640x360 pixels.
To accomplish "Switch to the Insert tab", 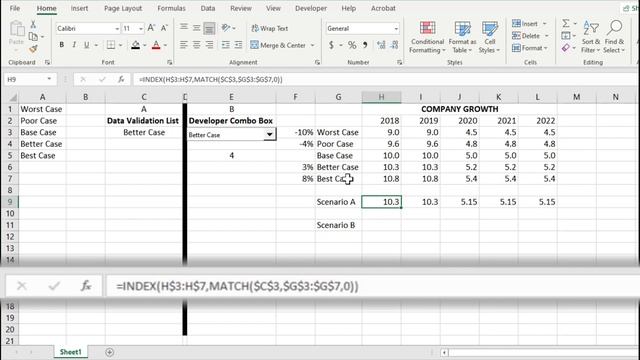I will [x=79, y=8].
